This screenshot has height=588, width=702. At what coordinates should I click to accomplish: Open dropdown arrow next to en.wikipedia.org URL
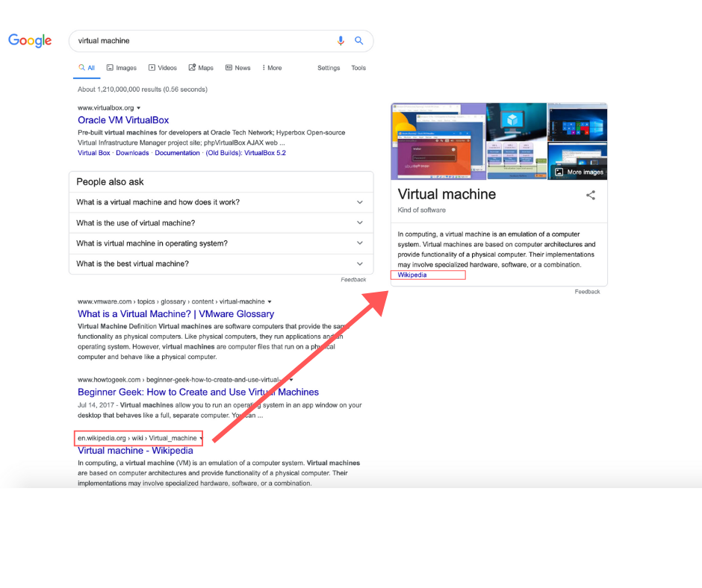201,438
